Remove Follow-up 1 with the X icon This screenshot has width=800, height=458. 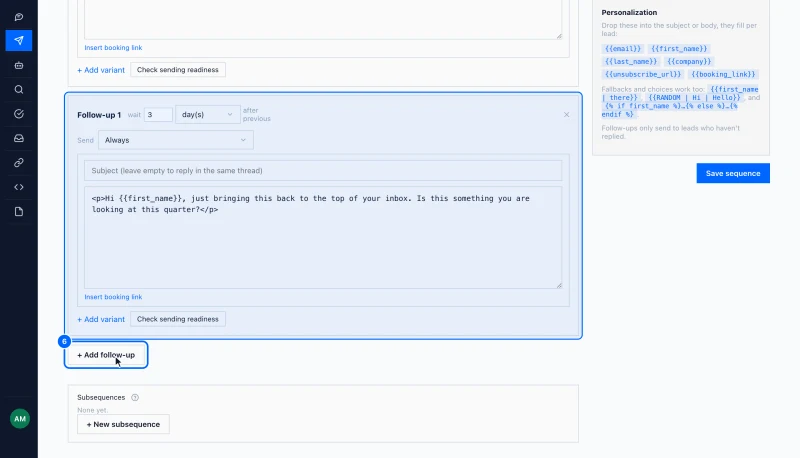click(x=566, y=115)
